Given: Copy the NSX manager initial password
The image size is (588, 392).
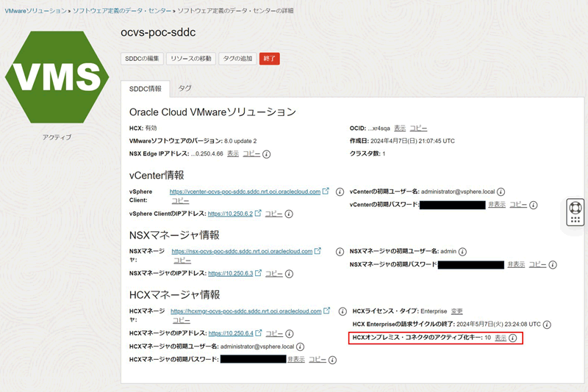Looking at the screenshot, I should tap(537, 264).
